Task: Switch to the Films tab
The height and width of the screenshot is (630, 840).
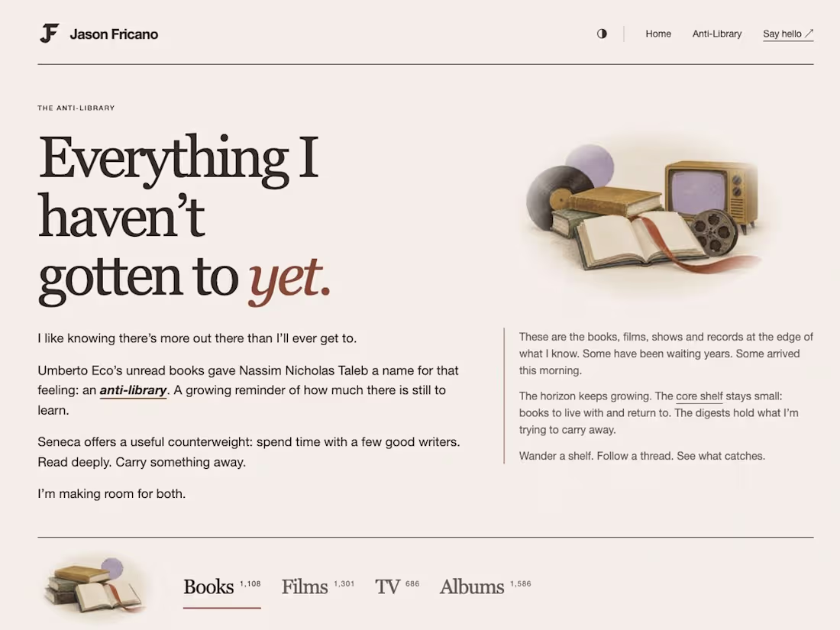Action: (x=318, y=587)
